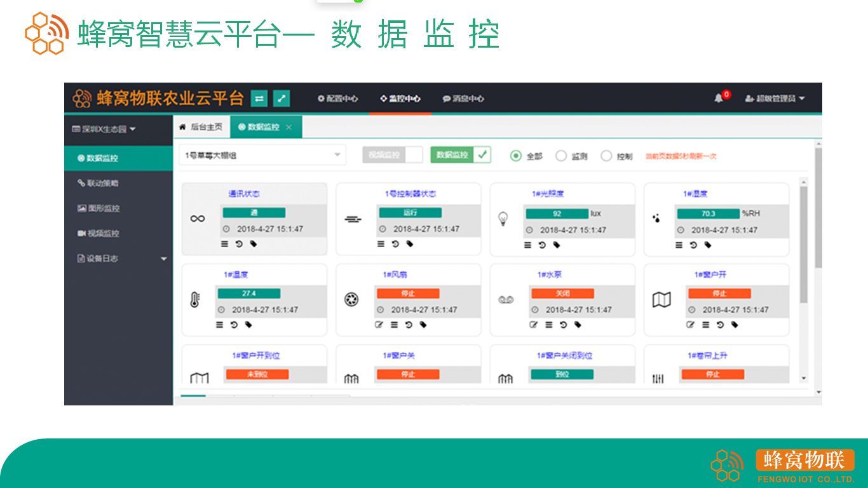Select 数据监控 in the left sidebar
This screenshot has height=488, width=868.
(x=118, y=158)
